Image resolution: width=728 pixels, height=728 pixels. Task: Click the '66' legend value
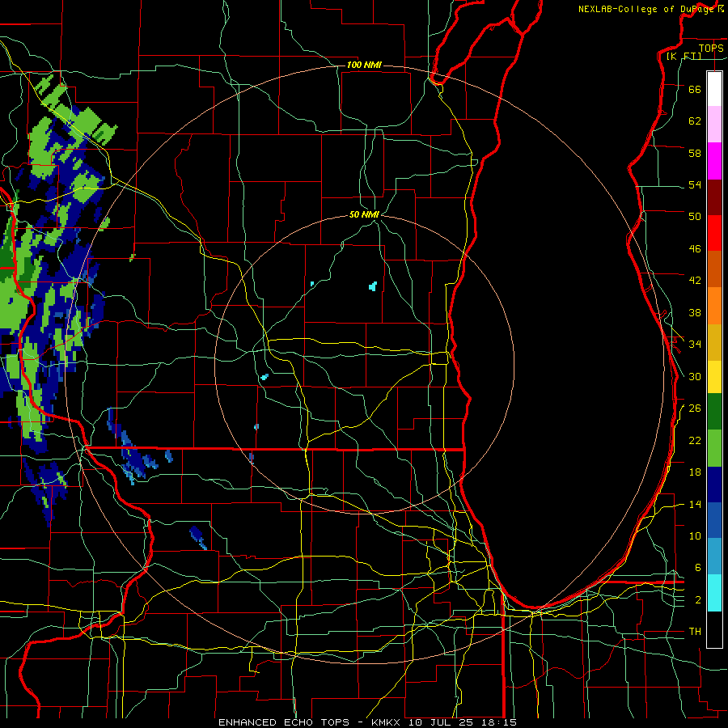click(695, 89)
